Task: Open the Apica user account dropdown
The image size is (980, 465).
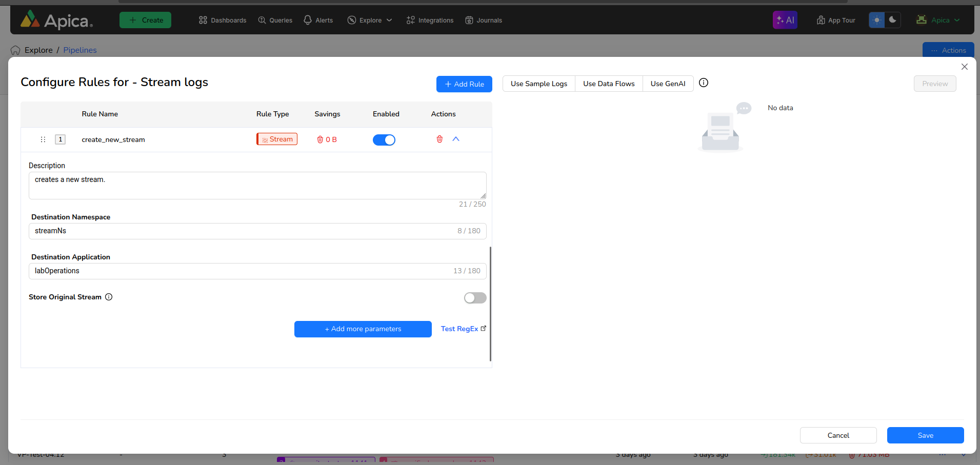Action: point(938,20)
